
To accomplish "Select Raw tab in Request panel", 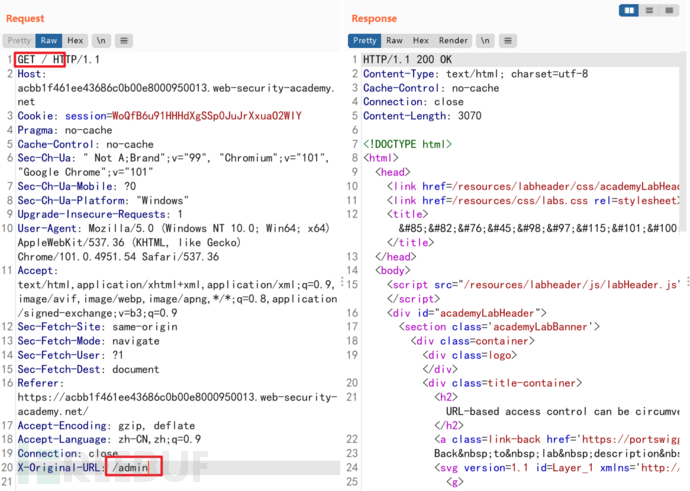I will (x=49, y=41).
